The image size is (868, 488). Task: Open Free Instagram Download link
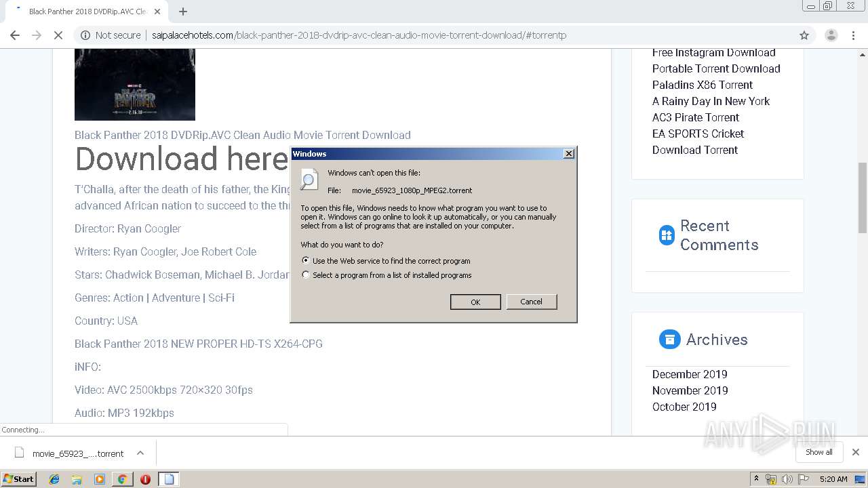(714, 52)
